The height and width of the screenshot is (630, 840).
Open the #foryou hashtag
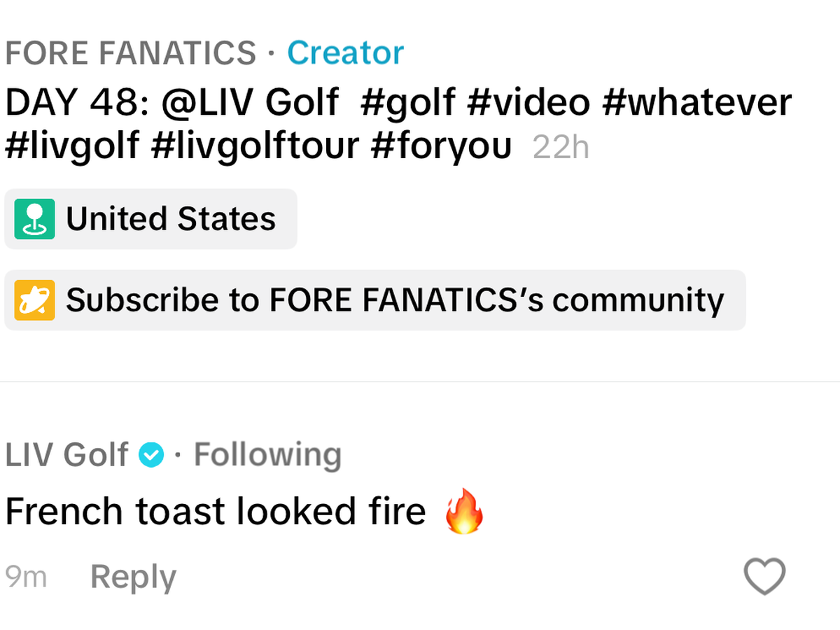(441, 146)
